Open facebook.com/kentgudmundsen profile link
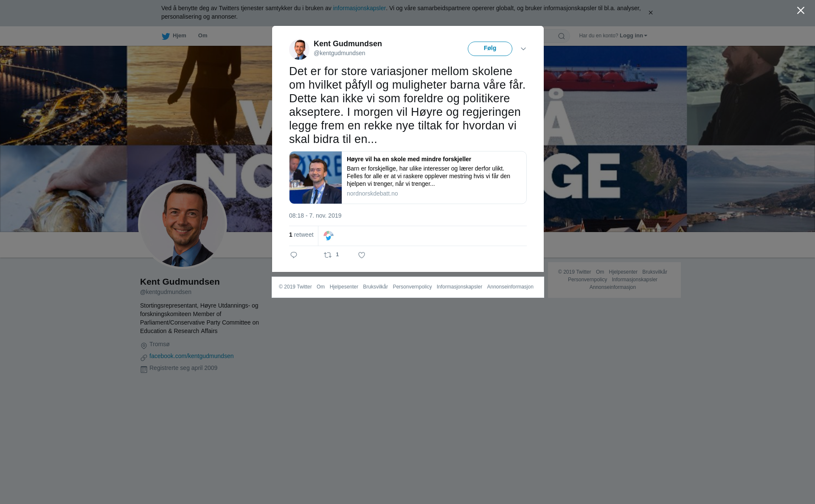The image size is (815, 504). [191, 356]
